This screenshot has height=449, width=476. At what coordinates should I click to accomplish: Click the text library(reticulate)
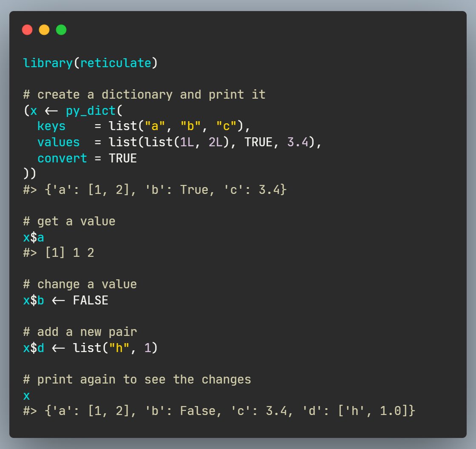pyautogui.click(x=91, y=63)
